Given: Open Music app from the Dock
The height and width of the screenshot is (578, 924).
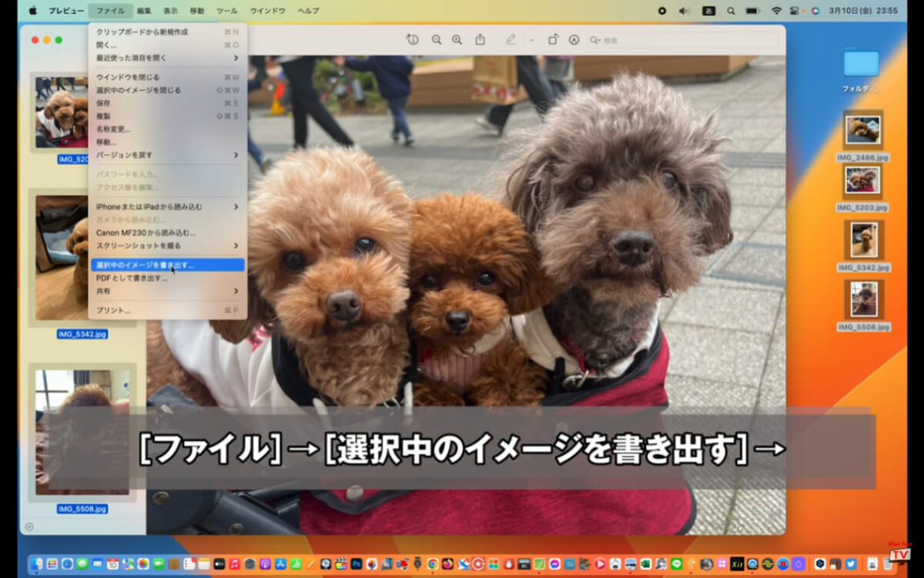Looking at the screenshot, I should [234, 564].
